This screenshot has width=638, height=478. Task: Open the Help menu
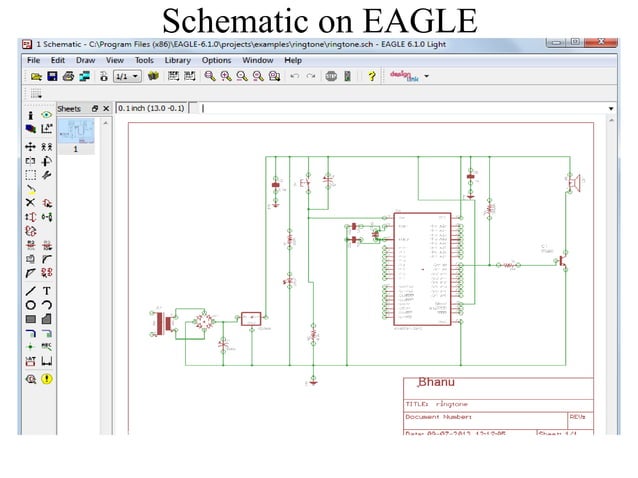tap(293, 60)
